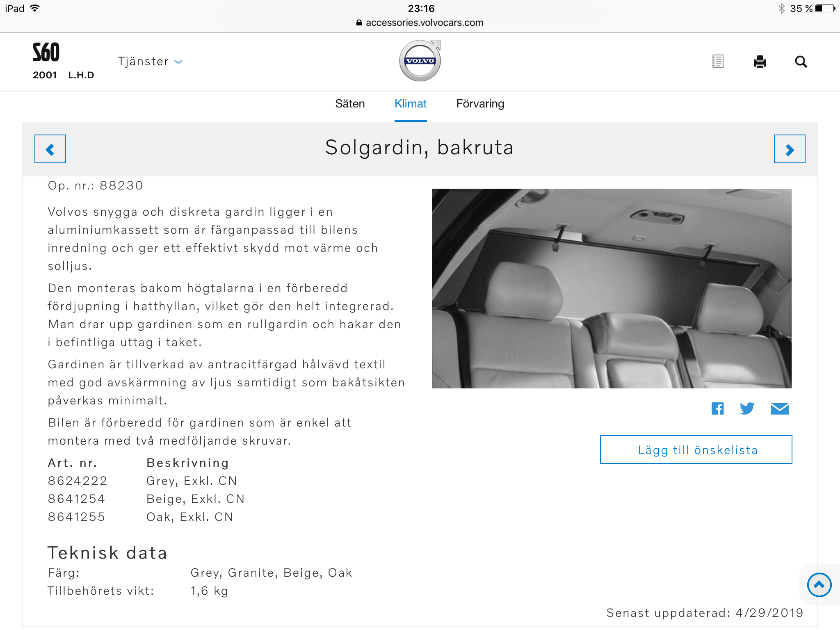The image size is (840, 630).
Task: Open search with magnifier icon
Action: (x=801, y=62)
